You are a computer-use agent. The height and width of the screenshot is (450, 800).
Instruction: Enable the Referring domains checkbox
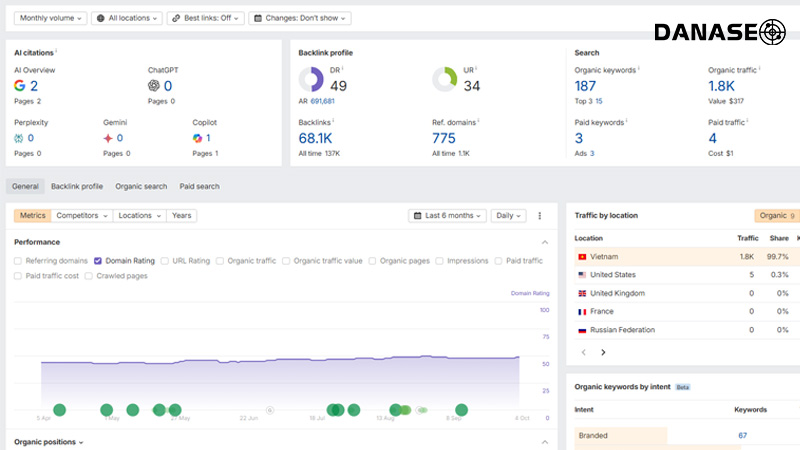19,261
